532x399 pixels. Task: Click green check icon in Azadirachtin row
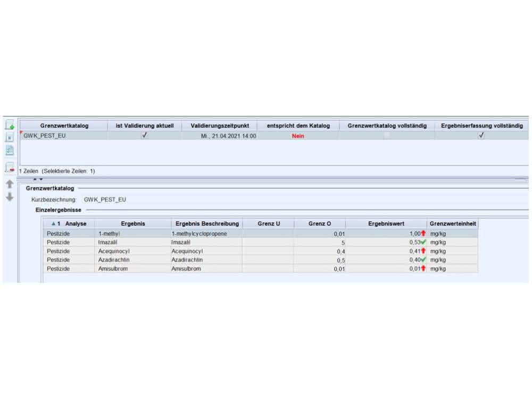point(423,260)
